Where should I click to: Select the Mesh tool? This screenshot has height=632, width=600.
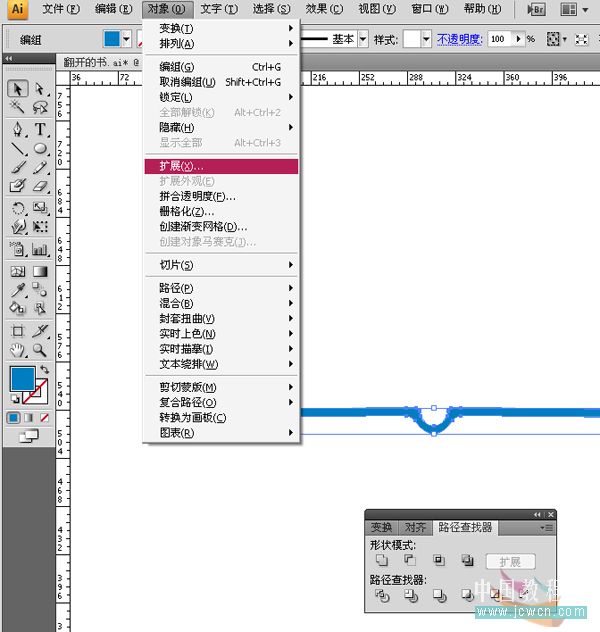[x=17, y=271]
